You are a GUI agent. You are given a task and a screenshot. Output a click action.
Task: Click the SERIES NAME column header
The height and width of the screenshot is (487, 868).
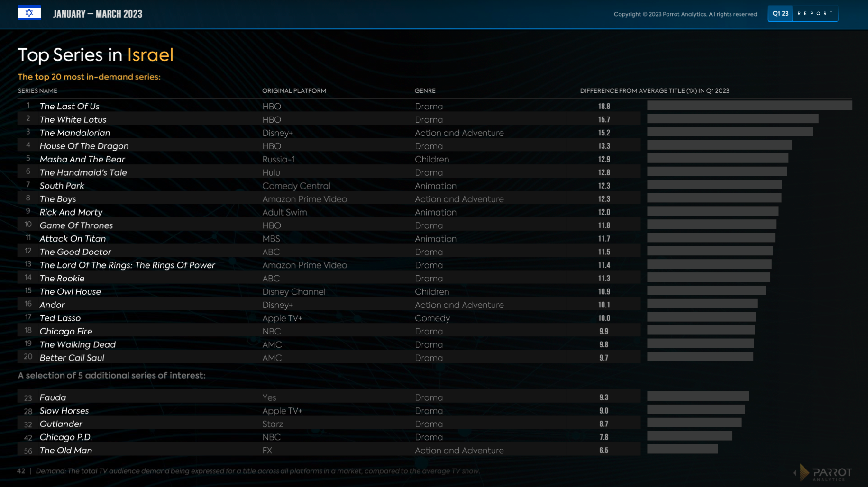37,90
